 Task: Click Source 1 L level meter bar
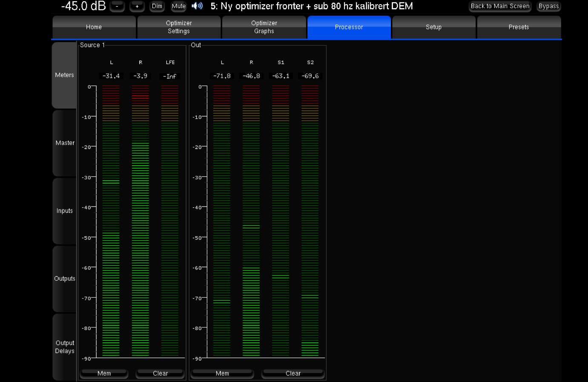point(111,221)
